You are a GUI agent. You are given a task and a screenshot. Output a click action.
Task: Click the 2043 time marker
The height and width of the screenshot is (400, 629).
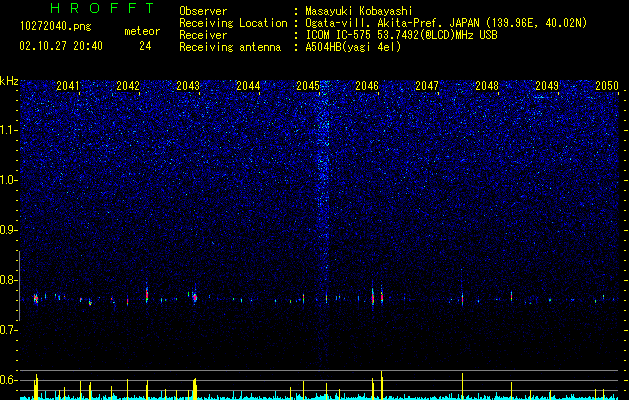[188, 86]
